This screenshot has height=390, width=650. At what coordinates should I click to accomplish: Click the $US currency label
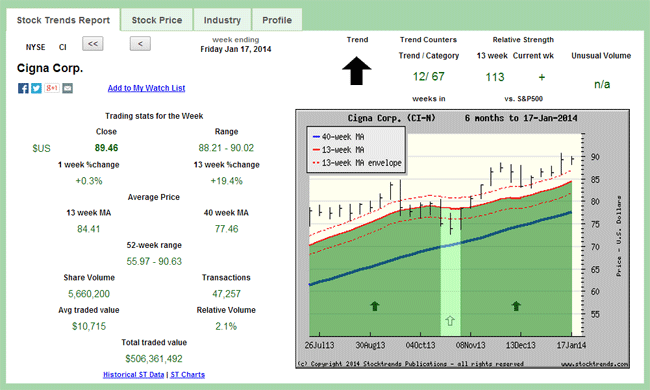tap(41, 148)
